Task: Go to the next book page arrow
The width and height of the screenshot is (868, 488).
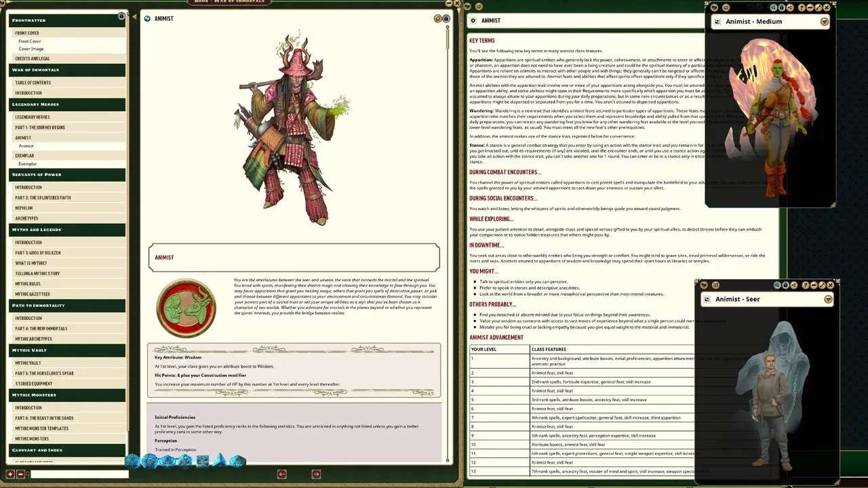Action: pos(316,474)
